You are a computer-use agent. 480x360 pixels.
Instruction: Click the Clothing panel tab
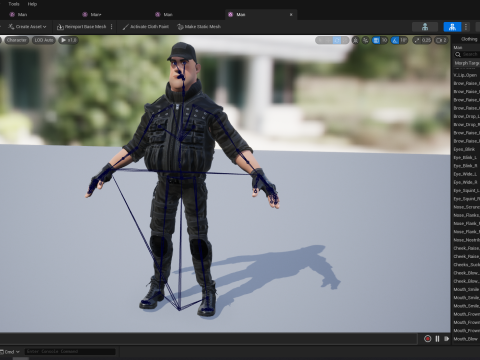point(469,39)
